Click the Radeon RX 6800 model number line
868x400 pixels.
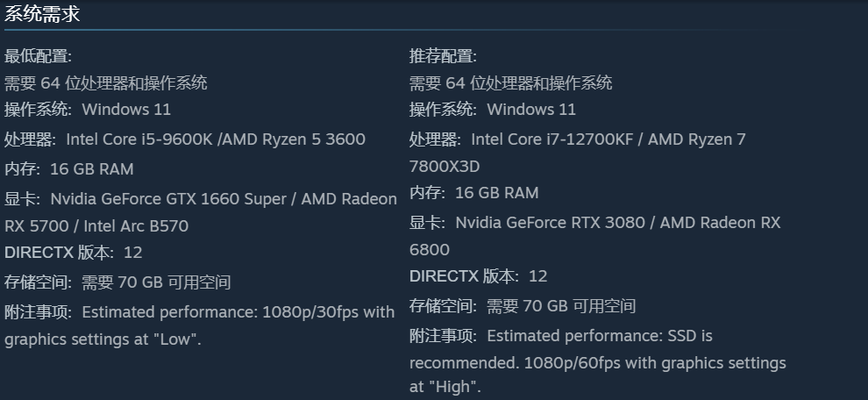(430, 250)
